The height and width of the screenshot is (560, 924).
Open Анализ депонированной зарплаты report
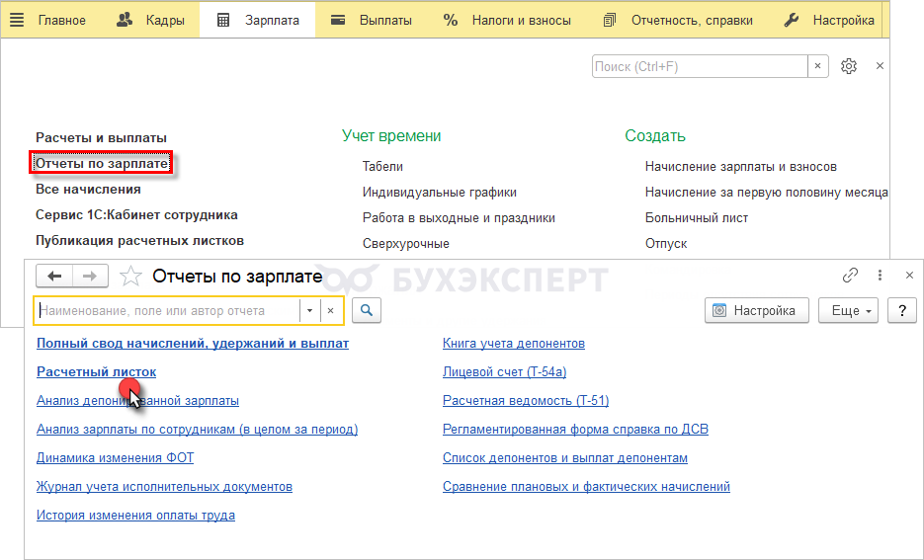(x=137, y=400)
